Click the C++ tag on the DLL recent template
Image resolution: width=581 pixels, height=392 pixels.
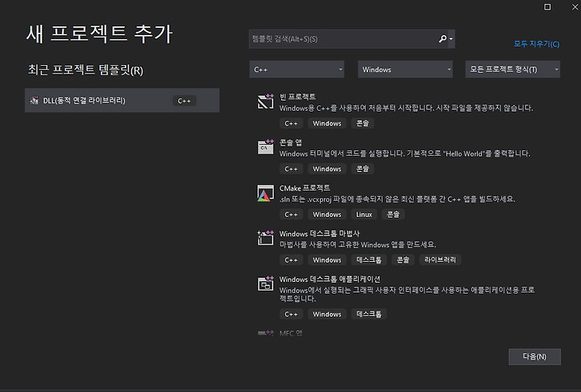184,101
